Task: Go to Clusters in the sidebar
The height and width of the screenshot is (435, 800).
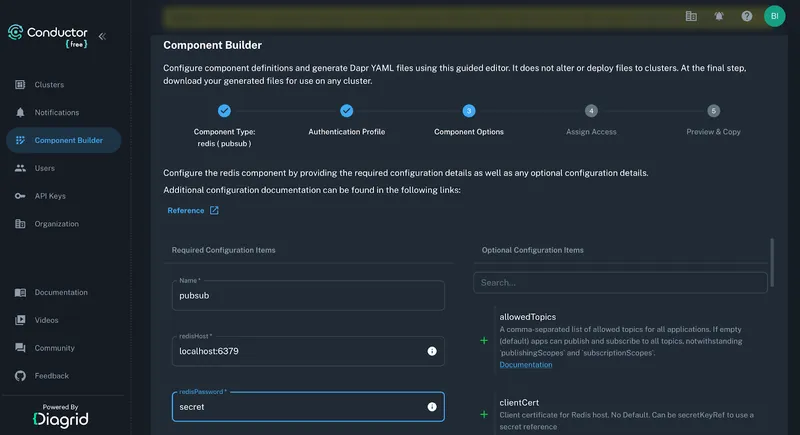Action: tap(49, 85)
